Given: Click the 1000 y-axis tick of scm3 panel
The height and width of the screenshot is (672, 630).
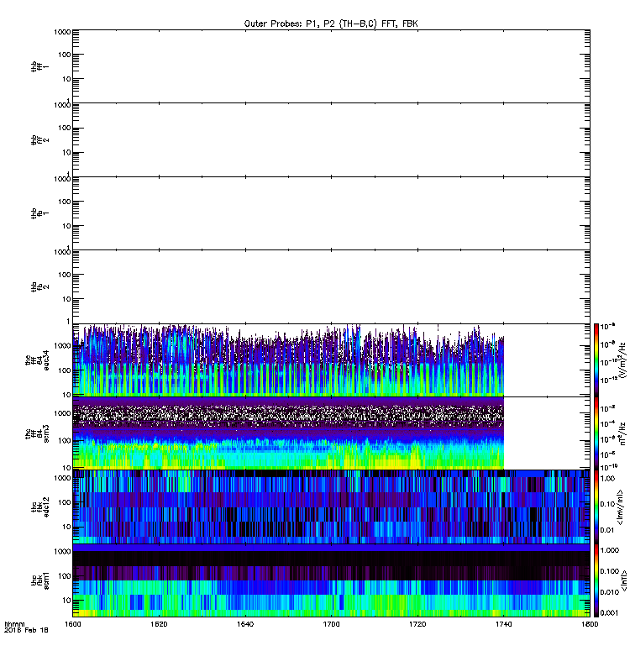Looking at the screenshot, I should (64, 413).
